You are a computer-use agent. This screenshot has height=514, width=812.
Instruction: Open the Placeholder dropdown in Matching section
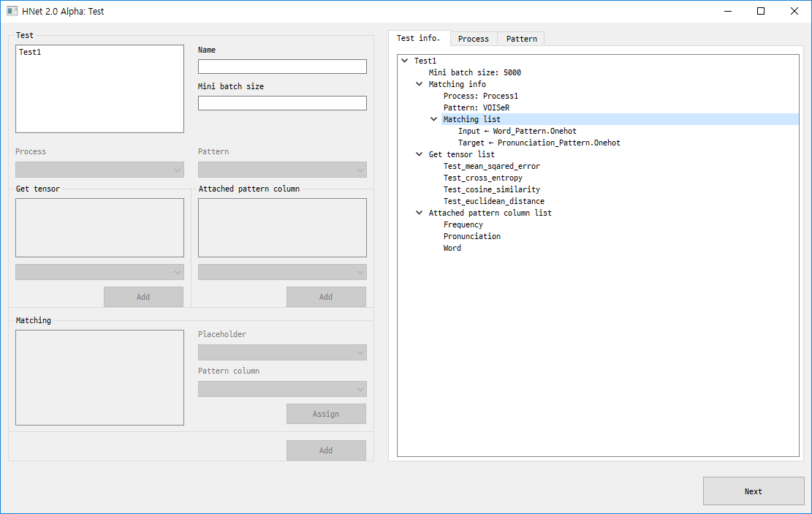point(282,352)
